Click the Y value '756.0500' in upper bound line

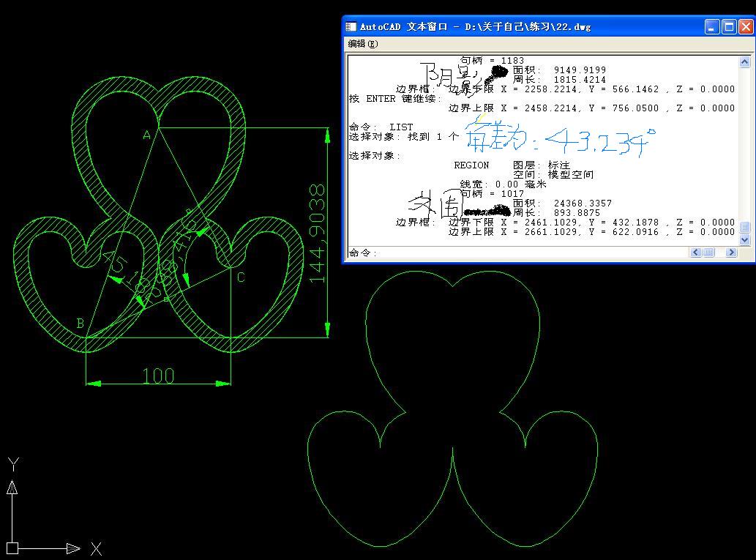point(635,108)
